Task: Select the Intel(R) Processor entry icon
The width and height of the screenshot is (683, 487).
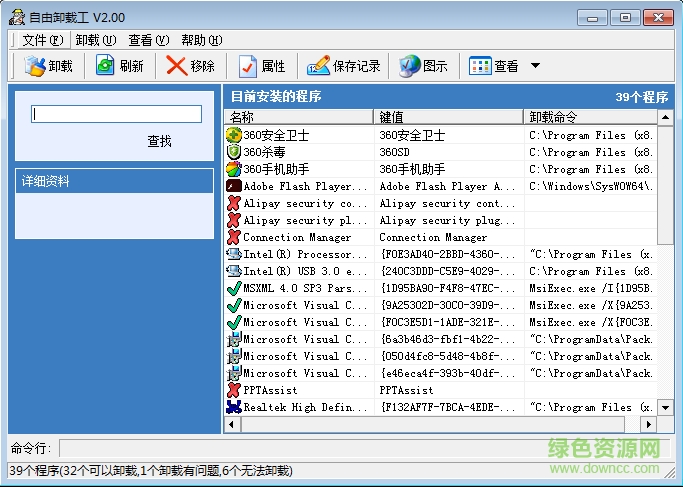Action: click(x=234, y=254)
